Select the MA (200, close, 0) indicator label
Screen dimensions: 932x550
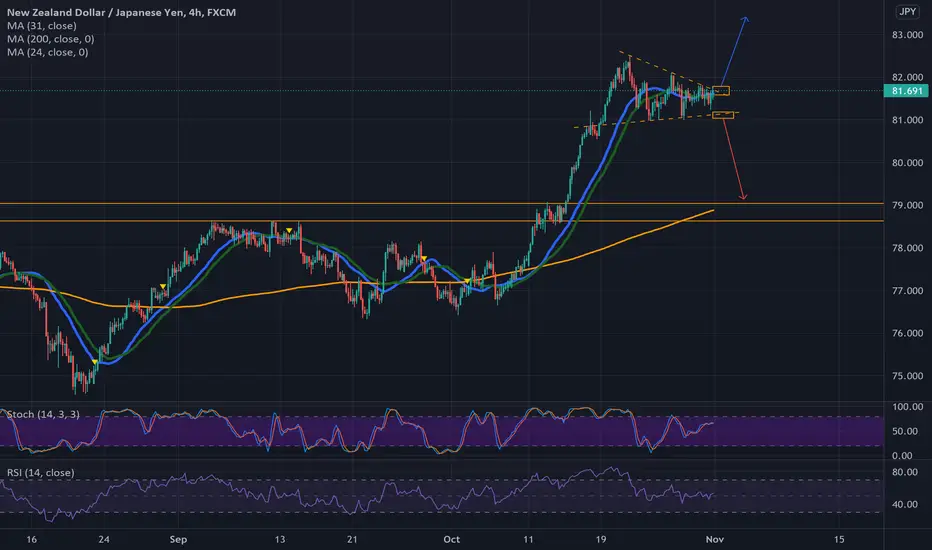coord(51,39)
